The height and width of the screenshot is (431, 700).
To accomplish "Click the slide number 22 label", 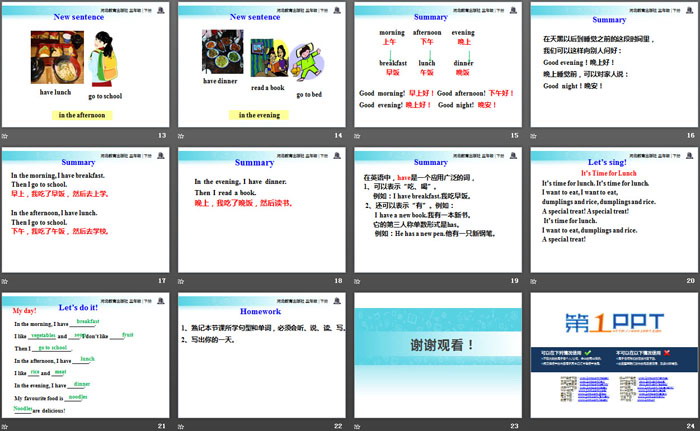I will 338,426.
